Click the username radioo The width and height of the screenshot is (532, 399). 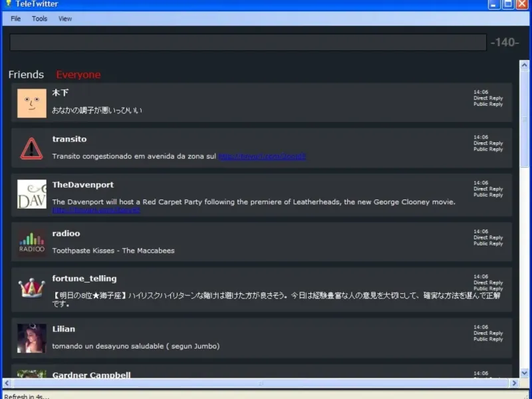[x=66, y=233]
